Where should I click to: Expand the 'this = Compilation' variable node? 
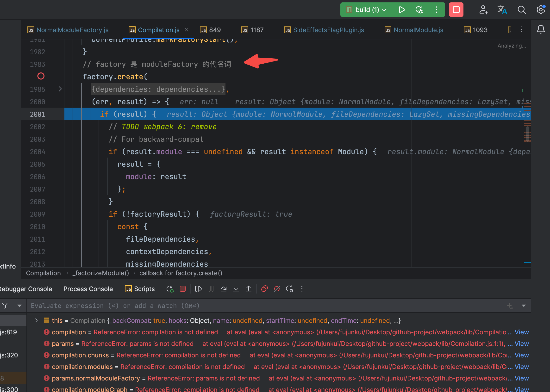point(36,321)
